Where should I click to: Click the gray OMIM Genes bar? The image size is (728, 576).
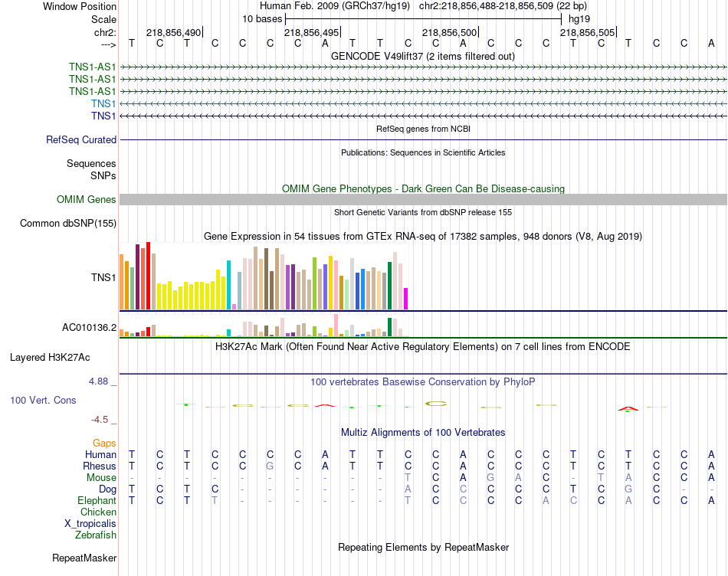pyautogui.click(x=423, y=200)
